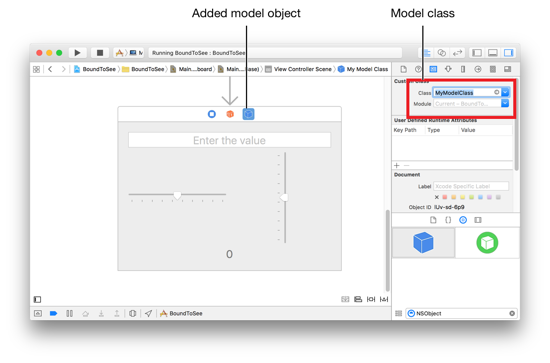The width and height of the screenshot is (550, 363).
Task: Click the NSObject library filter field
Action: click(460, 313)
